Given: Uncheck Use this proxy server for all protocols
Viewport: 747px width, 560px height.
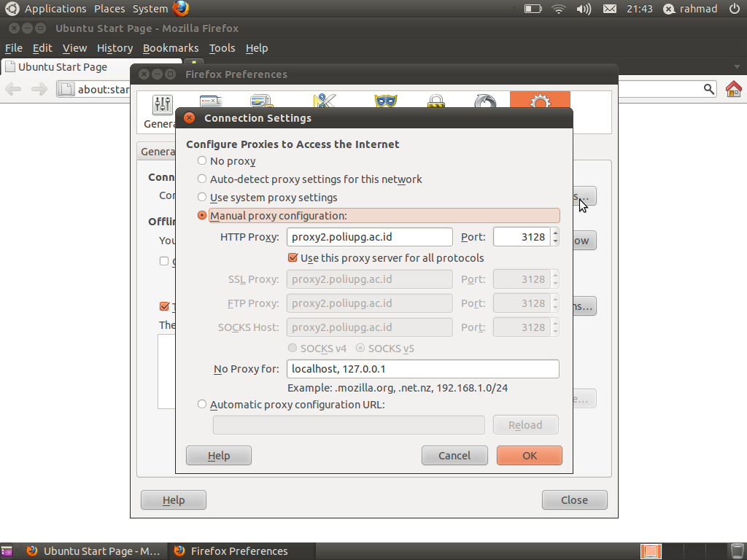Looking at the screenshot, I should click(293, 258).
